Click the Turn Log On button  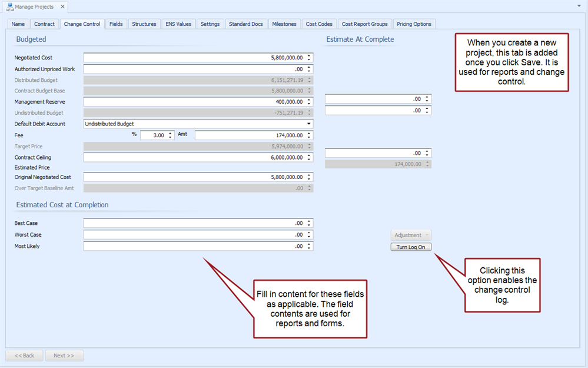pos(411,247)
